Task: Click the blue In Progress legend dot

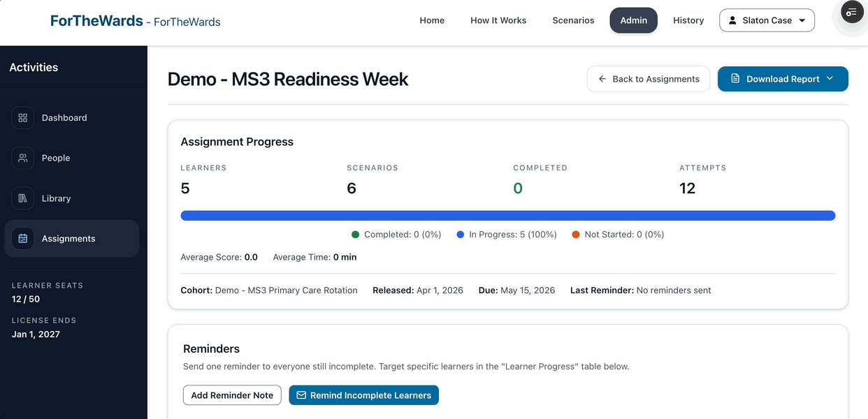Action: [x=459, y=234]
